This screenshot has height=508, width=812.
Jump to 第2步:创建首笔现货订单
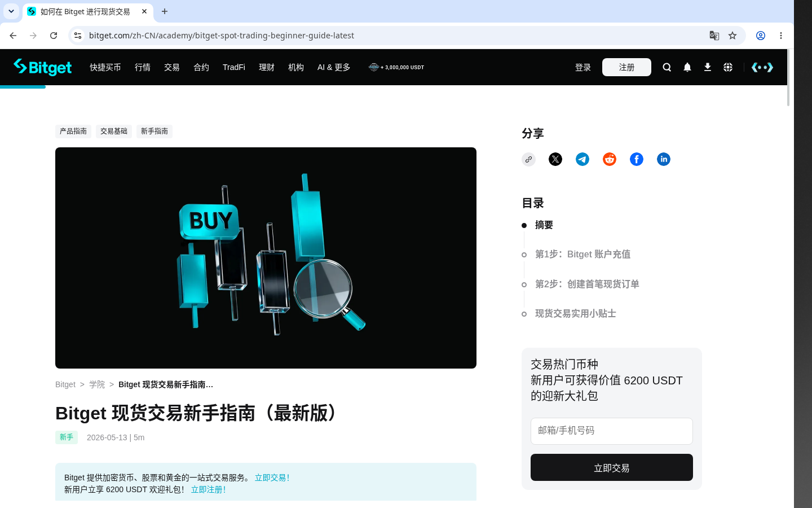tap(587, 284)
